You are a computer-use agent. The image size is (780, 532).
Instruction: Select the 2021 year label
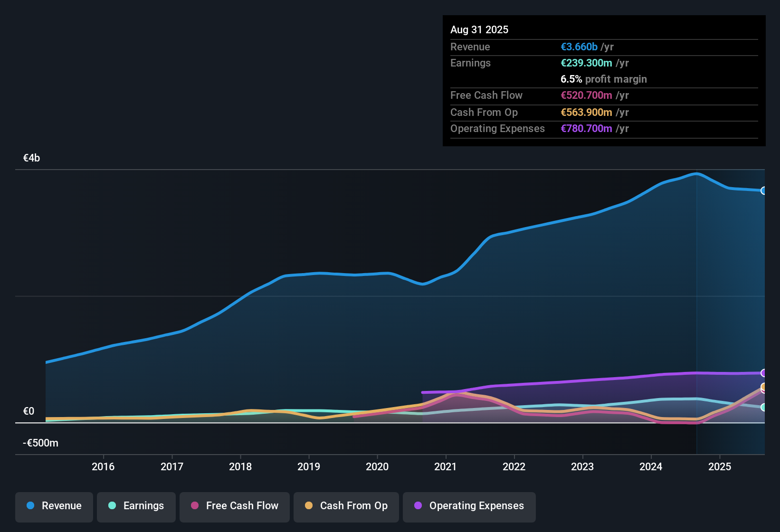coord(445,467)
